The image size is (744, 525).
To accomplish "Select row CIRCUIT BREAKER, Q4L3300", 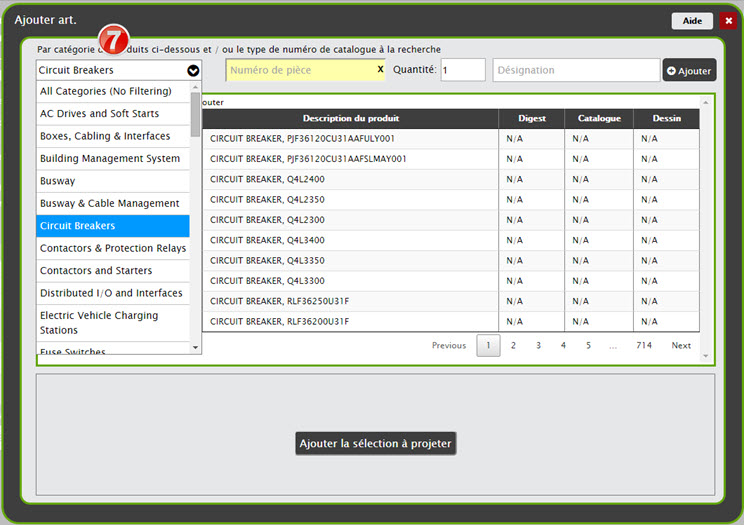I will 451,281.
